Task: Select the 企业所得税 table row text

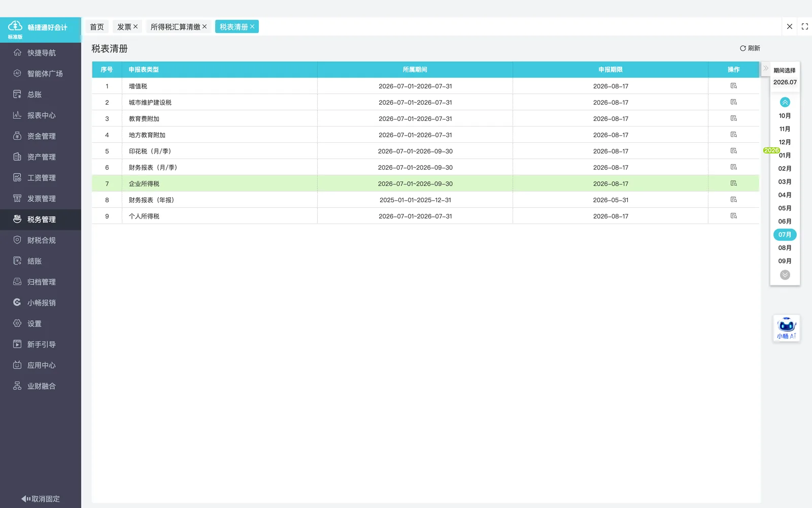Action: 144,184
